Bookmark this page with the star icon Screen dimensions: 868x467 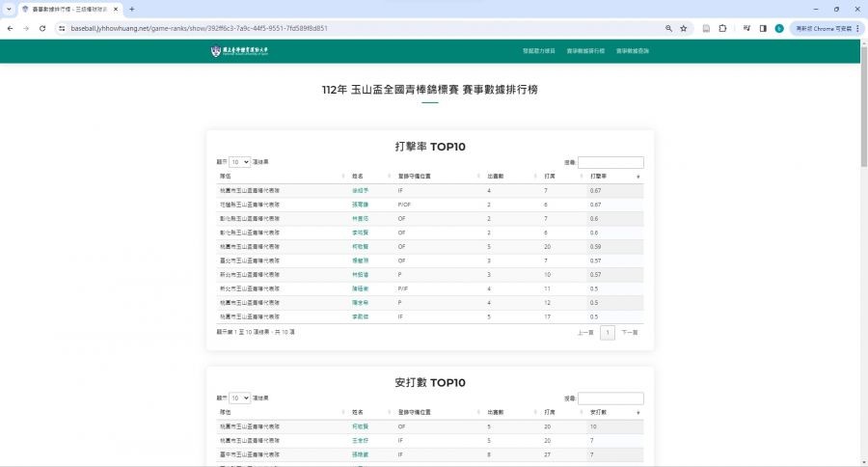coord(684,28)
